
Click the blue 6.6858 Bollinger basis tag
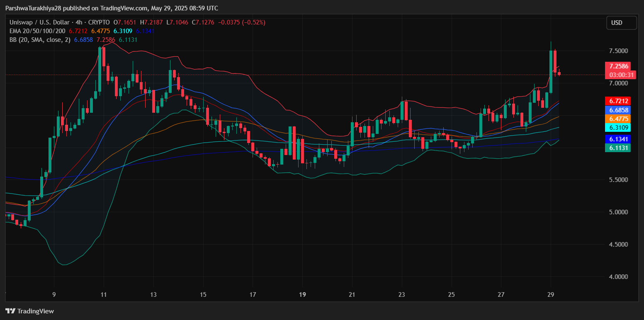coord(618,110)
